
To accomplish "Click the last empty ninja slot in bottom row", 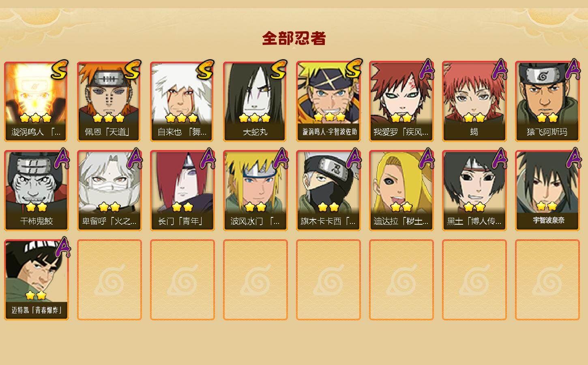I will click(547, 280).
